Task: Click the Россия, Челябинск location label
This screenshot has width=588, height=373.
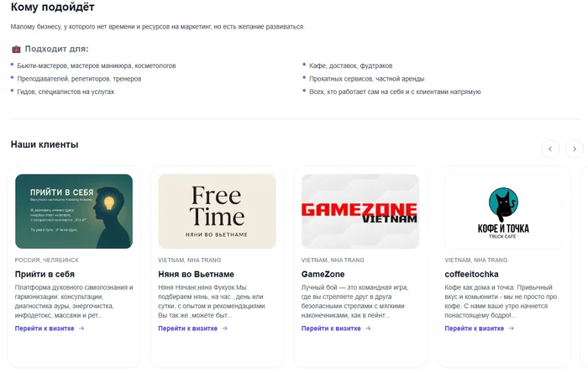Action: pyautogui.click(x=47, y=260)
